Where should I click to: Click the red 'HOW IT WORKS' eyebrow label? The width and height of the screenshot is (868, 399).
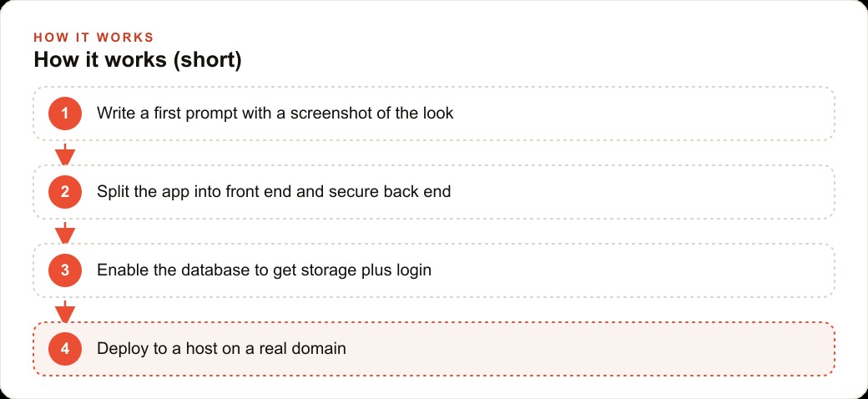[93, 38]
